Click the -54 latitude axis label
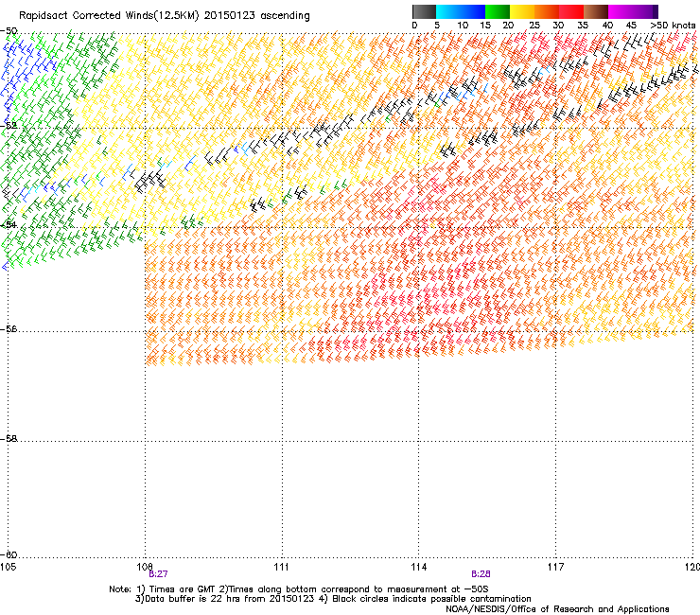 click(9, 224)
